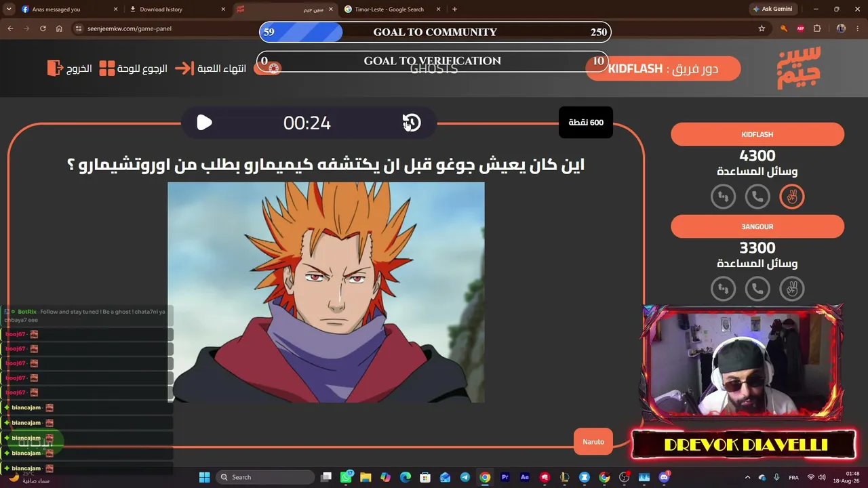This screenshot has height=488, width=868.
Task: Open Discord from the taskbar
Action: [664, 477]
